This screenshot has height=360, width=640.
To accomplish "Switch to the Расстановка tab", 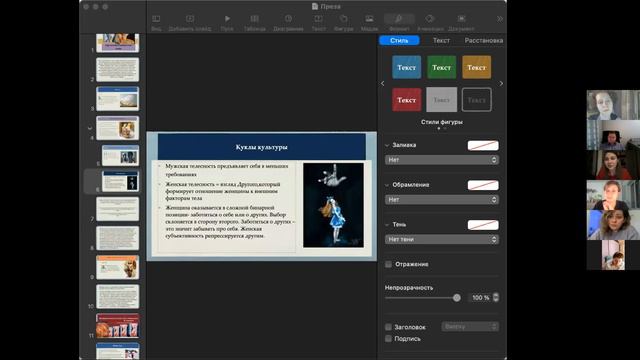I will (484, 40).
